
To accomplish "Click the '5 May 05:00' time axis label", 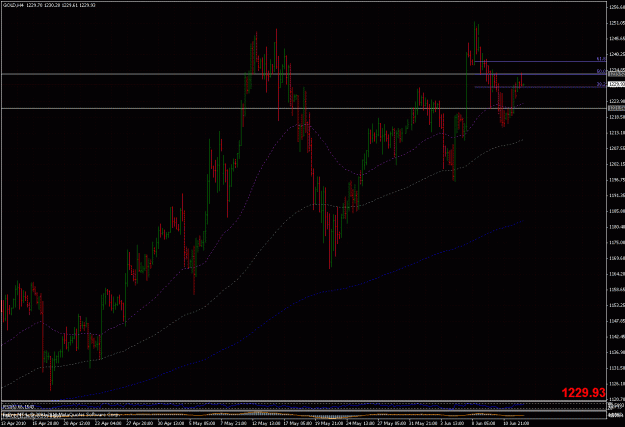I will point(202,423).
